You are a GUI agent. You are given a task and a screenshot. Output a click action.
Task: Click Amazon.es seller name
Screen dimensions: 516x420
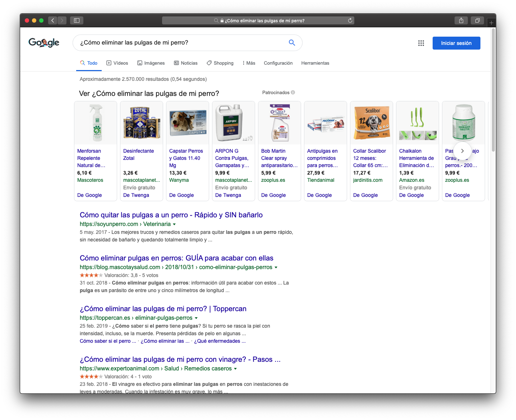[x=412, y=180]
